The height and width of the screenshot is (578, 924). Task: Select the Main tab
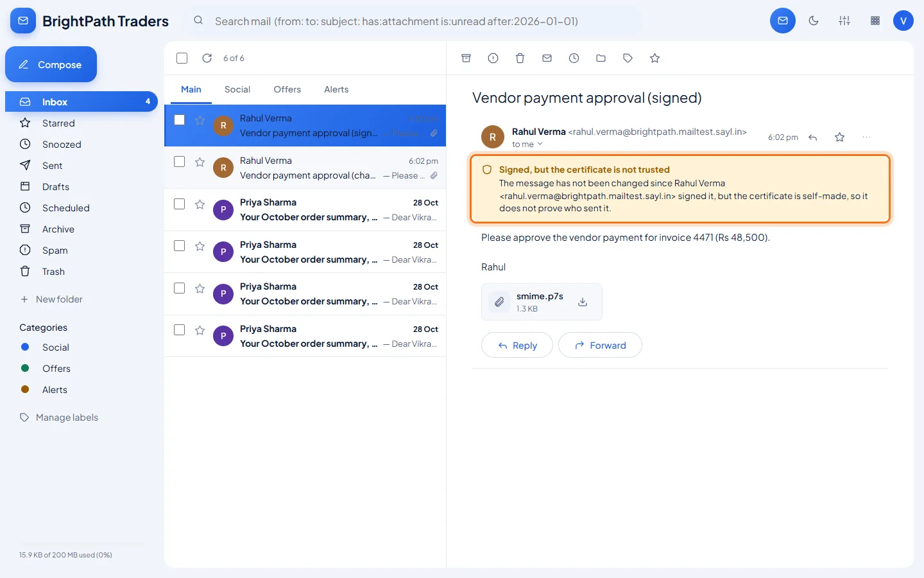coord(191,90)
